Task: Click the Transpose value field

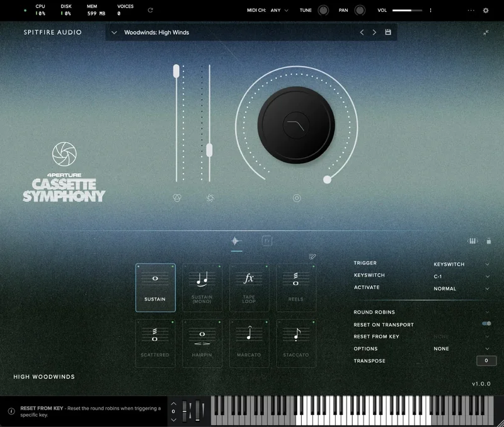Action: tap(486, 360)
